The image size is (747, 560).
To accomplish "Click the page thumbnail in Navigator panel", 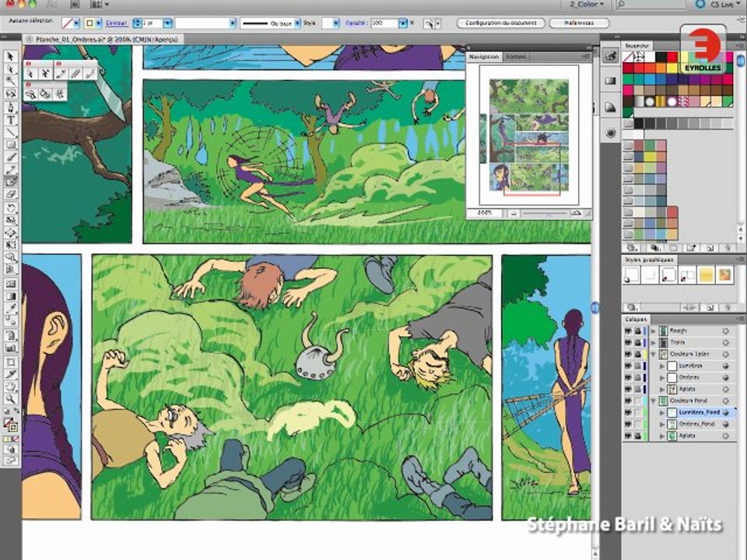I will 529,135.
